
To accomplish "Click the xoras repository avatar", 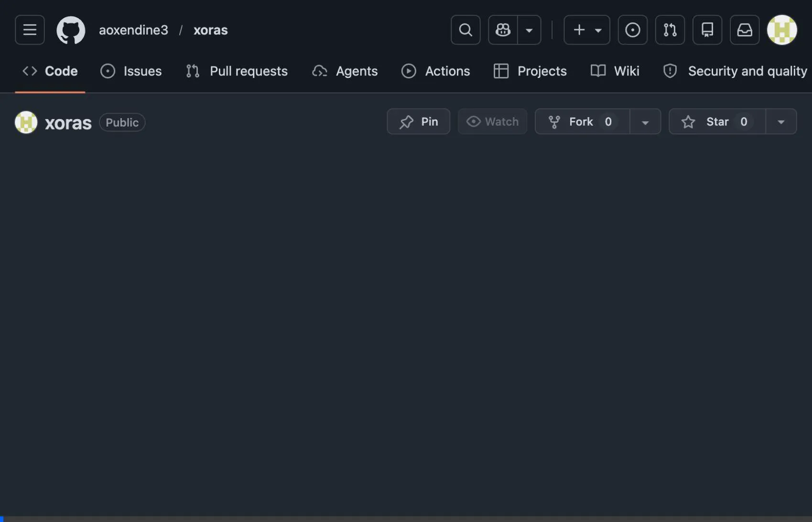I will coord(26,122).
